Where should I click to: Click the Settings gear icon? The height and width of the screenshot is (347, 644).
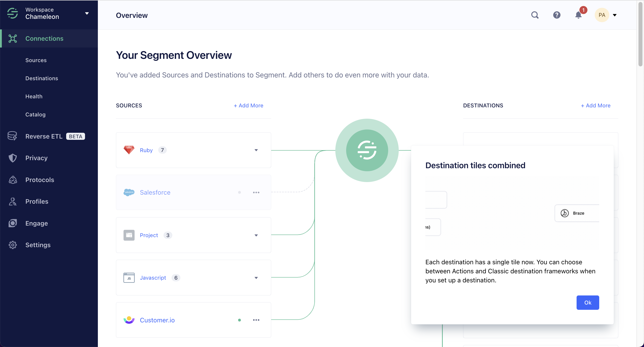tap(13, 245)
